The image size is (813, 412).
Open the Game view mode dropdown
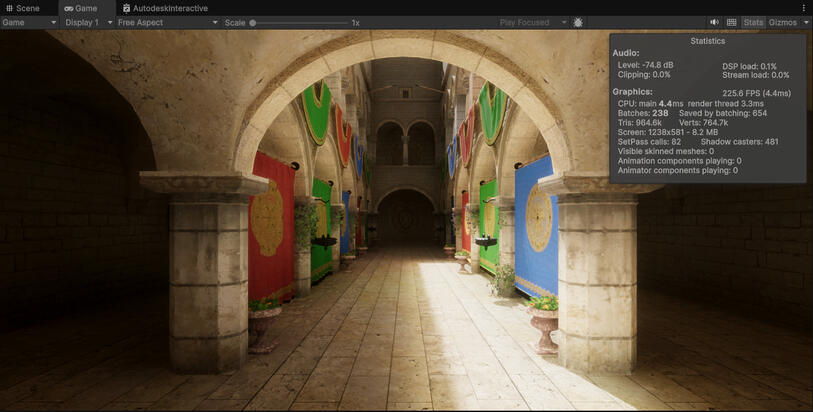29,22
